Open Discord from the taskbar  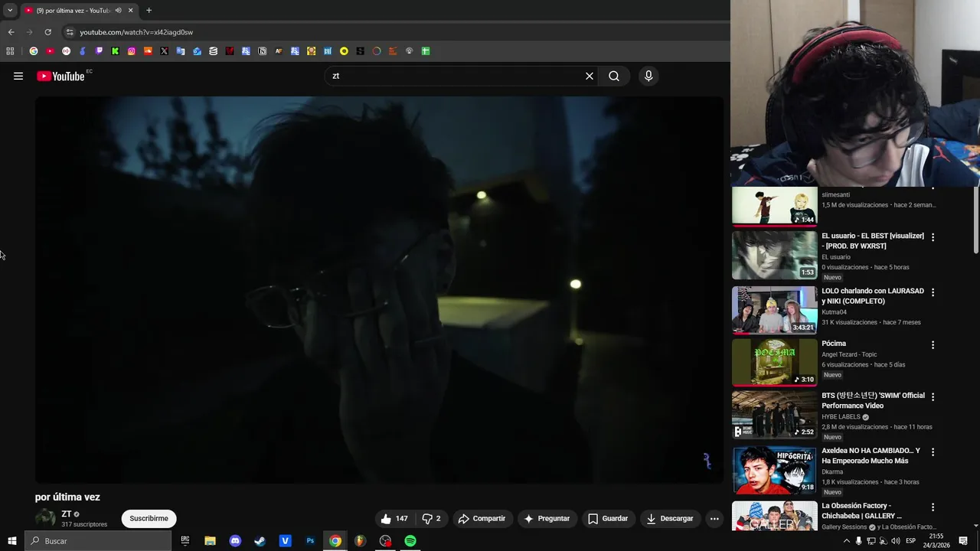pos(235,541)
